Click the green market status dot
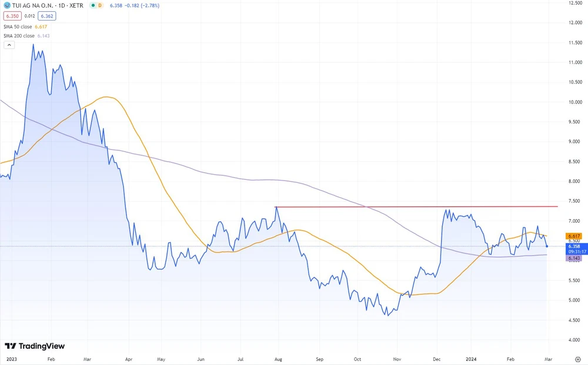This screenshot has height=365, width=588. 92,5
